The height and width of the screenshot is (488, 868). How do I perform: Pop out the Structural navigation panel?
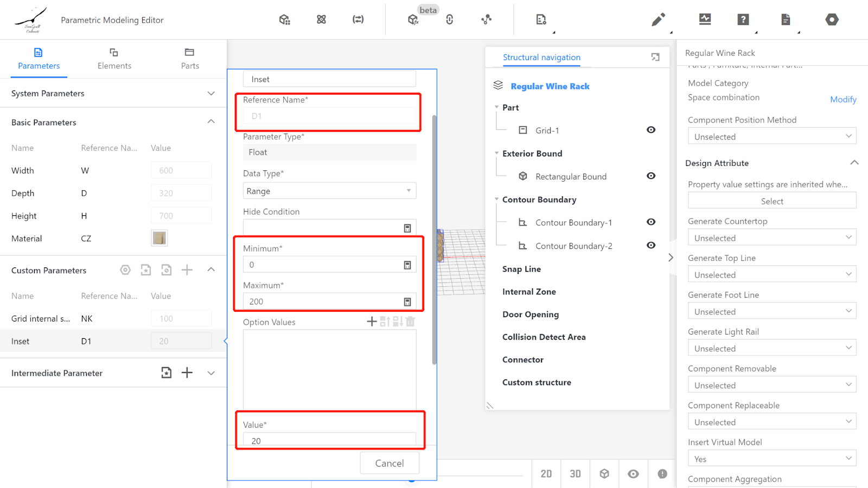coord(655,57)
